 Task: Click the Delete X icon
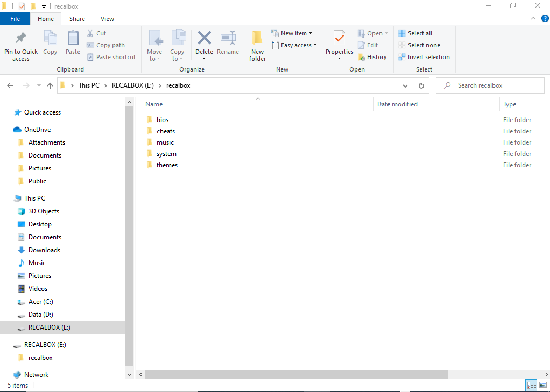(x=204, y=38)
